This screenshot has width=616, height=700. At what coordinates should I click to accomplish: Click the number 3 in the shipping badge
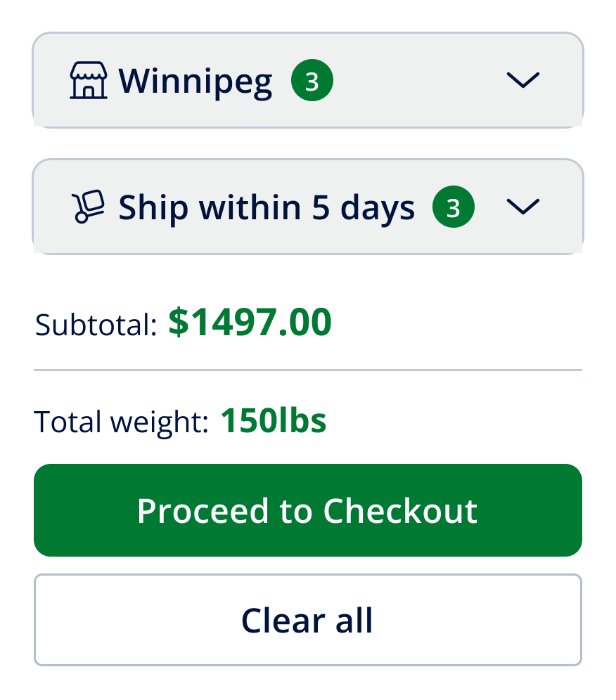point(454,209)
